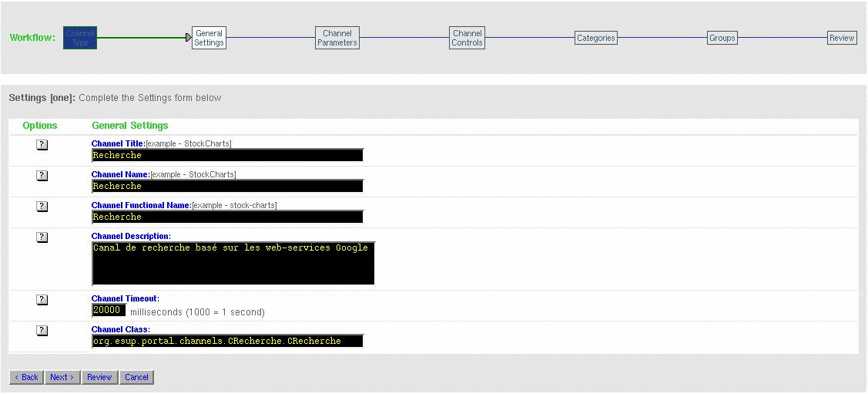Open Review step in workflow bar
868x394 pixels.
[842, 38]
